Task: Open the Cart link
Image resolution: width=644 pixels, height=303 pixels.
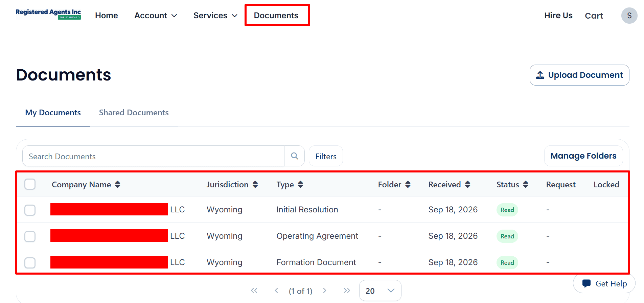Action: point(594,16)
